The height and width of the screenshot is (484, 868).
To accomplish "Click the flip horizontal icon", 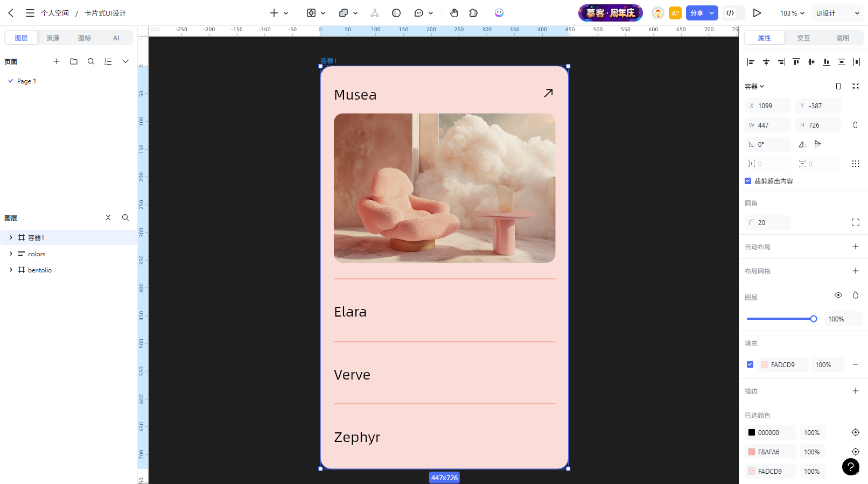I will click(x=802, y=144).
